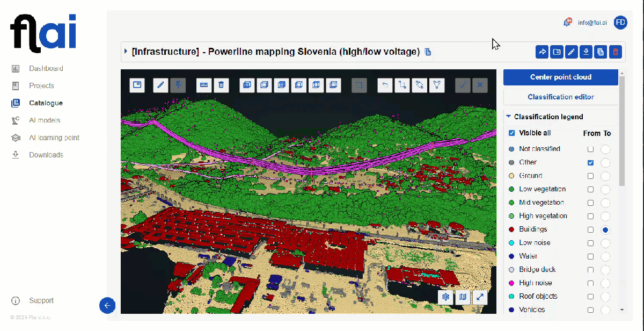
Task: Select To radio for Bridge deck
Action: click(x=605, y=270)
